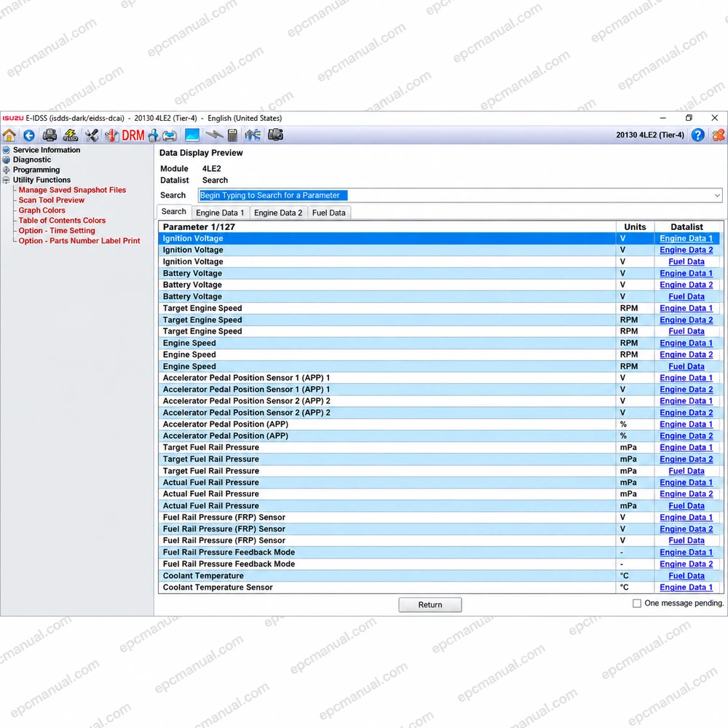Click the Parameter 1/127 column header
Screen dimensions: 728x728
387,226
